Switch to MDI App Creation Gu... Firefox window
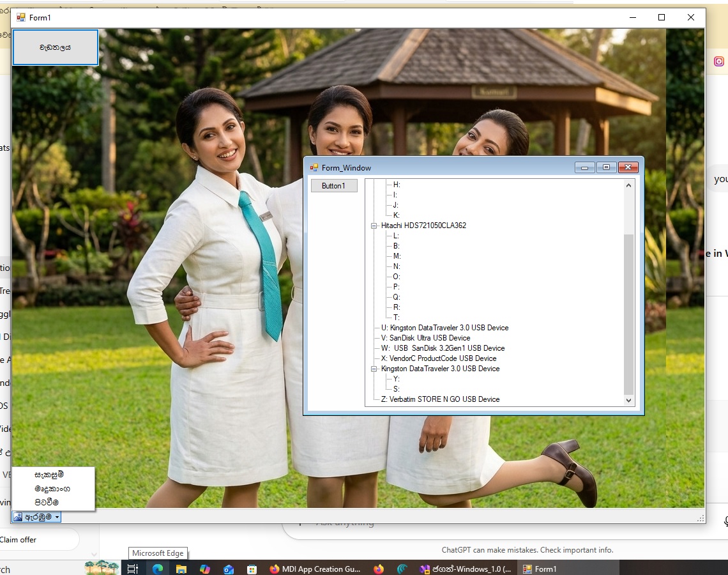The height and width of the screenshot is (575, 728). (x=315, y=569)
